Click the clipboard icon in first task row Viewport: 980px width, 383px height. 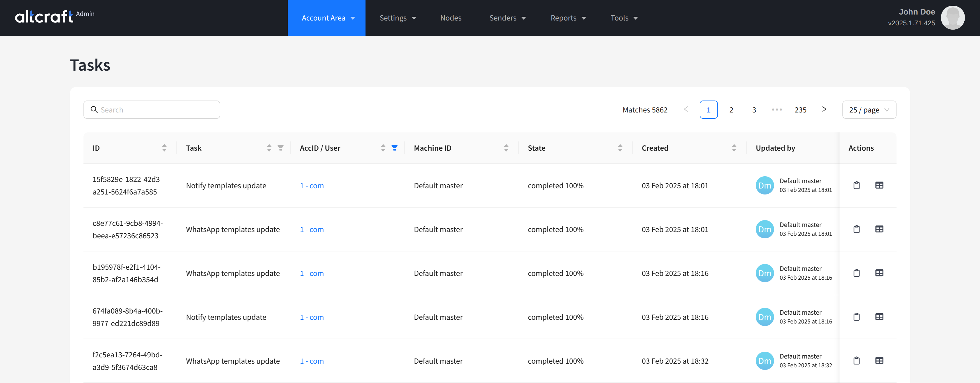[856, 185]
